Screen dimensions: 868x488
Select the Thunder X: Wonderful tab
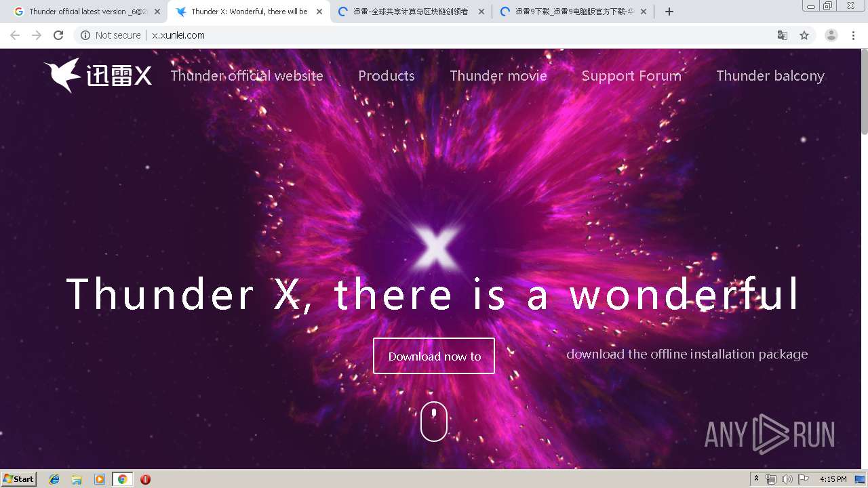249,12
